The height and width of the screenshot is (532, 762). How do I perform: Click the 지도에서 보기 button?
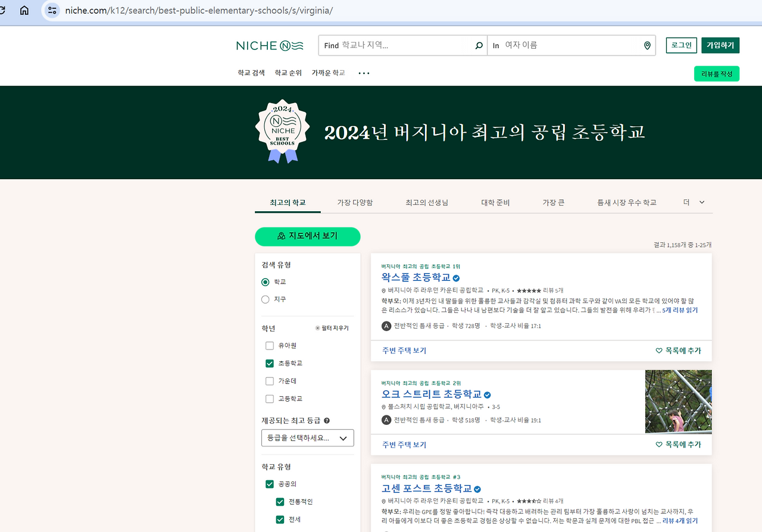pos(308,236)
